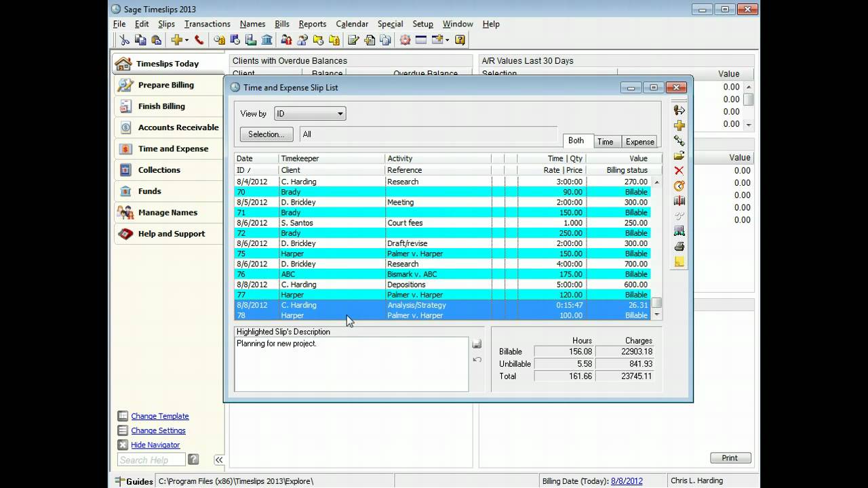The width and height of the screenshot is (868, 488).
Task: Open Help and Support navigator section
Action: coord(168,234)
